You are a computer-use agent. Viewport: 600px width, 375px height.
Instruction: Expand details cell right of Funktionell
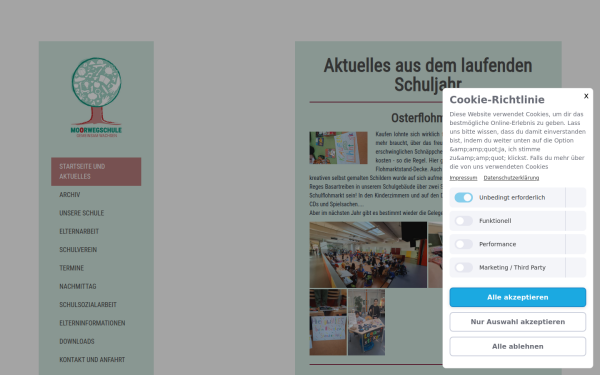pyautogui.click(x=576, y=221)
